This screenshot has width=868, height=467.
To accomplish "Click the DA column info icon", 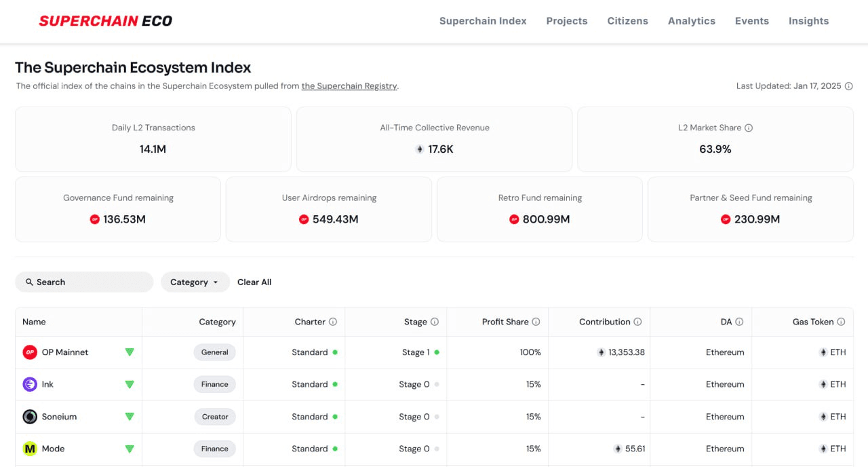I will 739,322.
